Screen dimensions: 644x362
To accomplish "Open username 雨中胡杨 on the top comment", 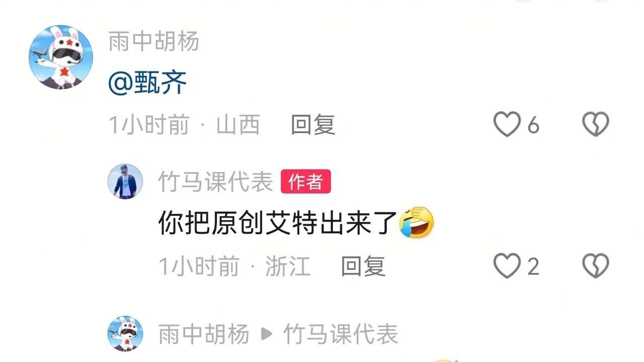I will (154, 41).
